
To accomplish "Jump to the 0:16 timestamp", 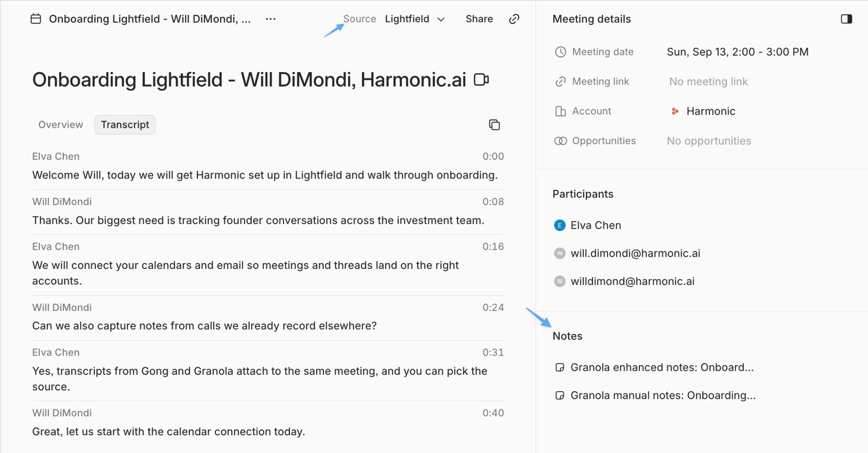I will pos(493,247).
